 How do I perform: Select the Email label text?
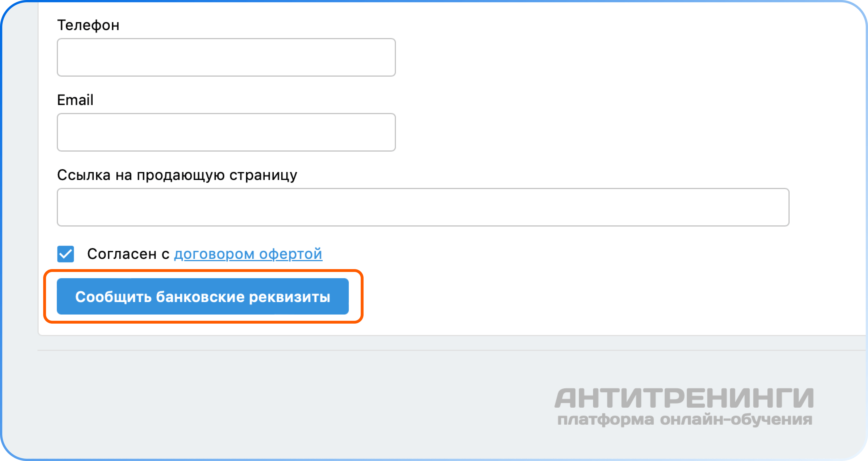75,100
